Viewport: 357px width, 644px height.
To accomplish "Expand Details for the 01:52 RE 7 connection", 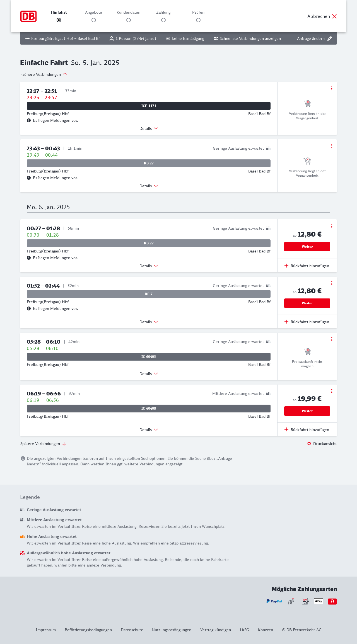I will pos(149,322).
